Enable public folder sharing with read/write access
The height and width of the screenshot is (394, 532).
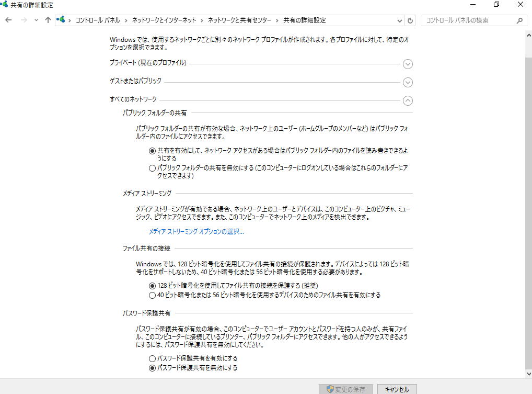(153, 151)
